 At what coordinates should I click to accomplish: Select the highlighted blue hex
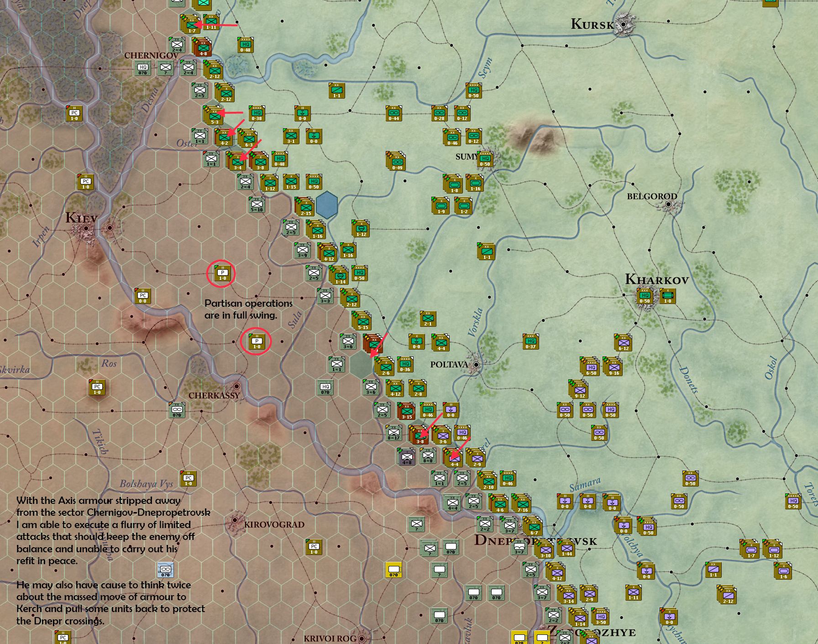(327, 205)
